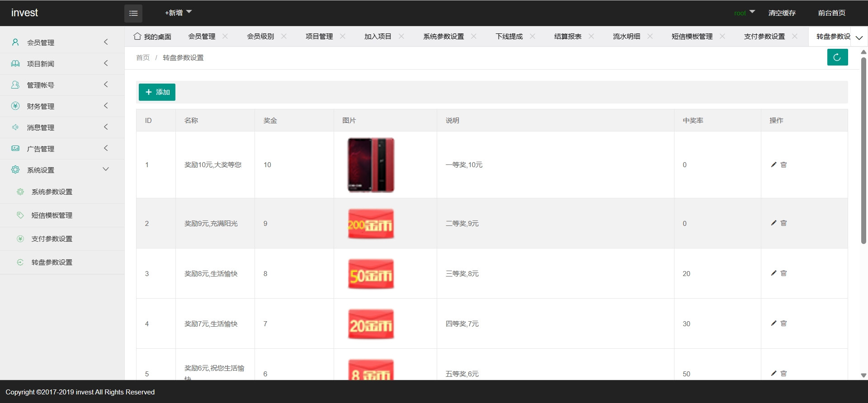Click pencil edit icon for 三等奖 row
This screenshot has width=868, height=403.
774,273
